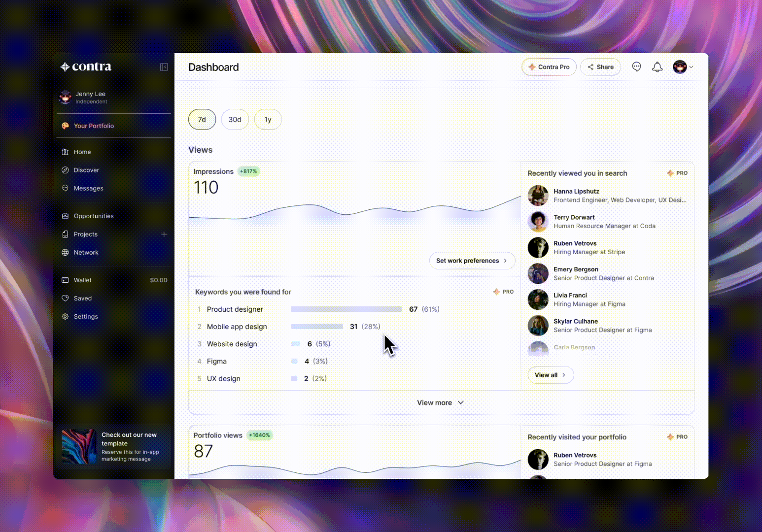The image size is (762, 532).
Task: Click the Projects document icon
Action: click(65, 234)
